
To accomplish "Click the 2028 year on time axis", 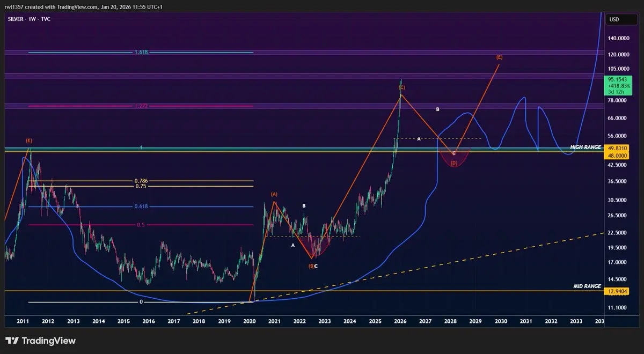I will coord(450,321).
